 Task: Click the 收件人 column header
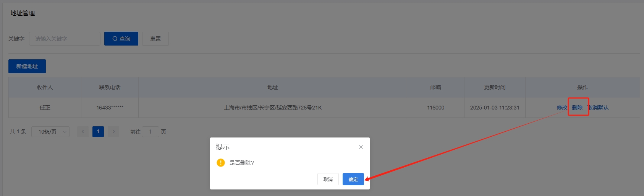point(45,87)
